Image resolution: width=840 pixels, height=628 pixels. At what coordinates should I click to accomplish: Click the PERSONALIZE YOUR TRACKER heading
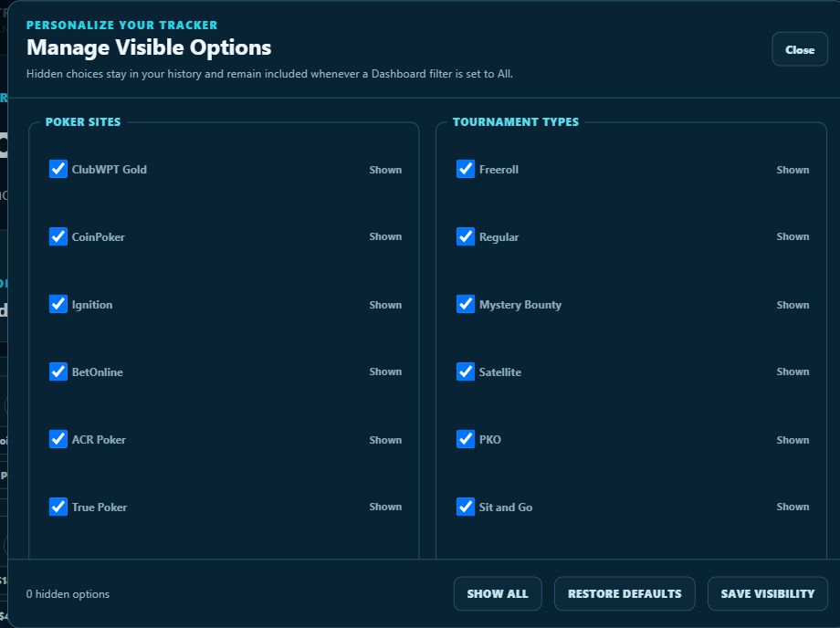click(x=121, y=25)
